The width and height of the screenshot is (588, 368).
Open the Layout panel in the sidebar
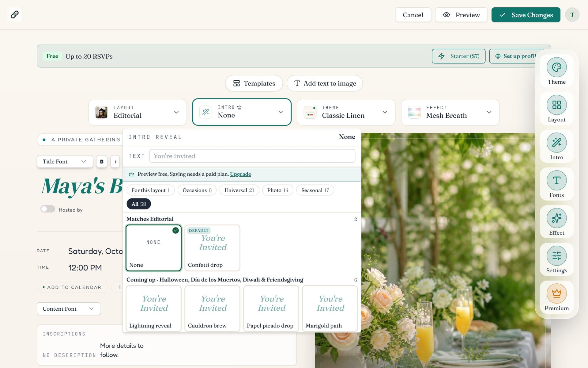click(x=556, y=109)
